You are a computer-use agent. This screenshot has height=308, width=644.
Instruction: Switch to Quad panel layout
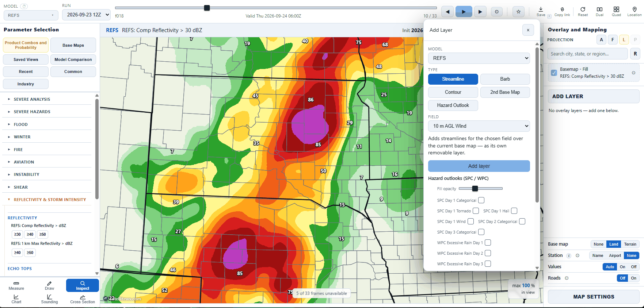[x=616, y=12]
